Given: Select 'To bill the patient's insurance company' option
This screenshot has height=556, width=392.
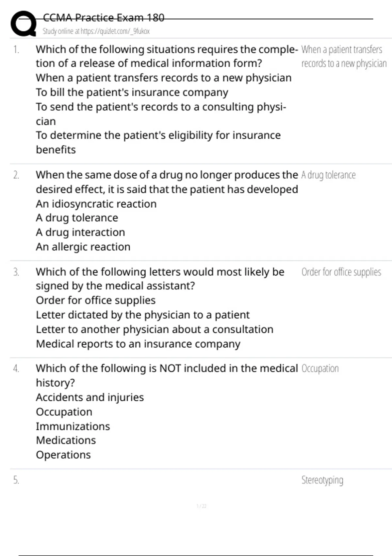Looking at the screenshot, I should pos(132,93).
